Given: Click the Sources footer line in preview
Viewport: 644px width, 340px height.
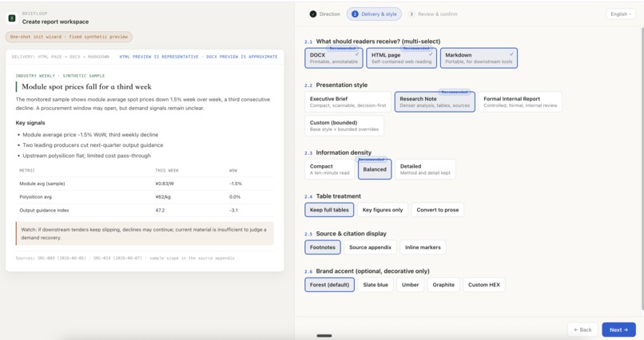Looking at the screenshot, I should click(125, 258).
